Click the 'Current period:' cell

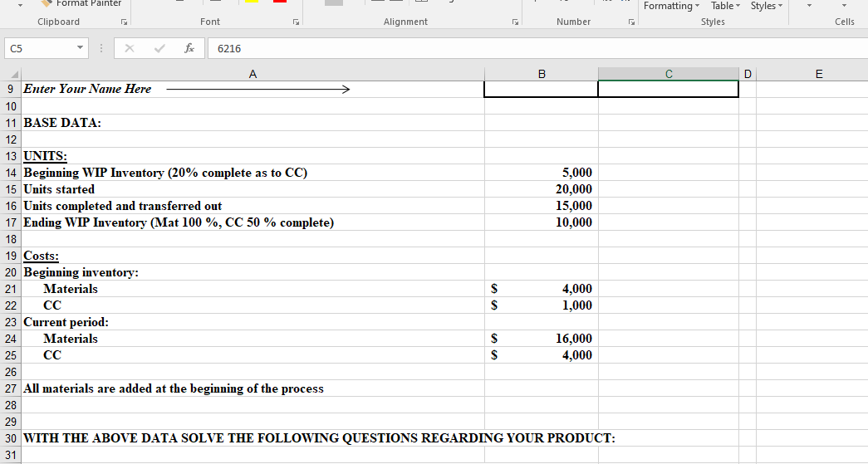coord(253,322)
